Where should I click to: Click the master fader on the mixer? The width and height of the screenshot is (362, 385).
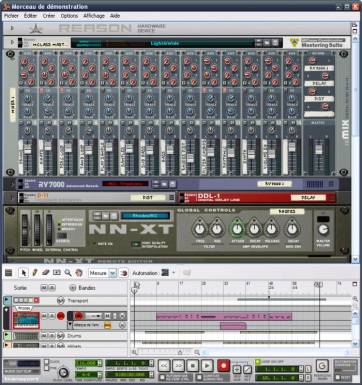(319, 149)
